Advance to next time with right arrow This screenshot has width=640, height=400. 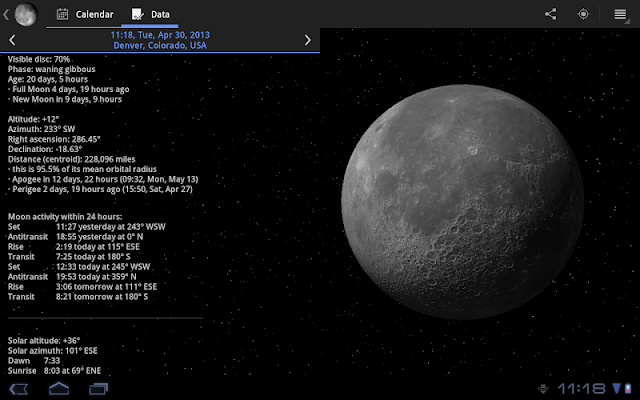[308, 40]
